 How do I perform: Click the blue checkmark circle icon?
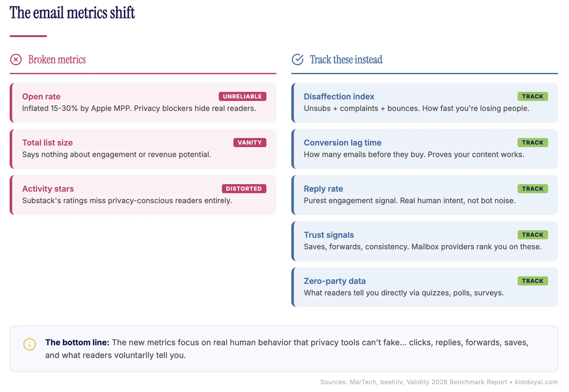click(x=298, y=60)
